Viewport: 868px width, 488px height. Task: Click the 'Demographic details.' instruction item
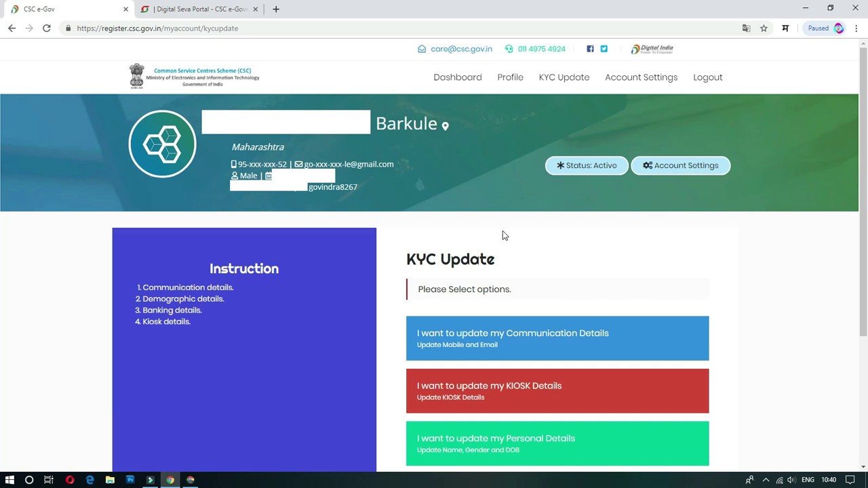pos(183,299)
